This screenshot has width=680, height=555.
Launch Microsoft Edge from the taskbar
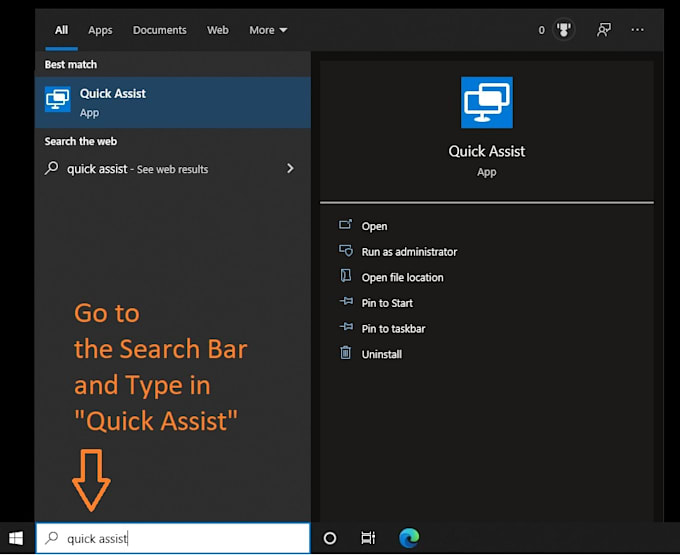(409, 538)
